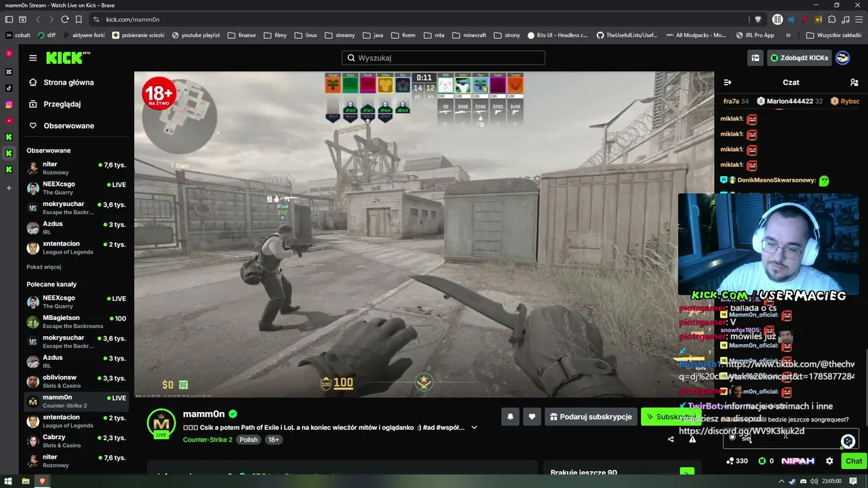Show hidden system tray icons
Image resolution: width=868 pixels, height=488 pixels.
782,481
